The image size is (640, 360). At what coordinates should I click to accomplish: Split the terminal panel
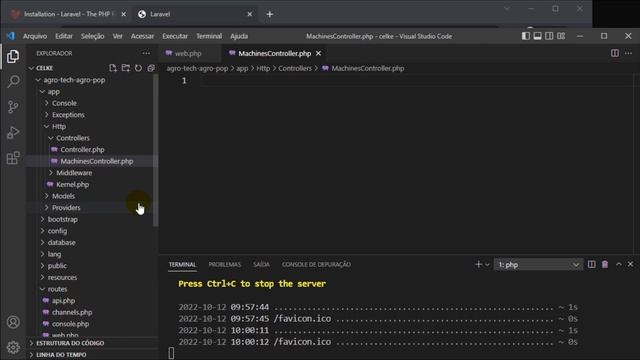(591, 264)
